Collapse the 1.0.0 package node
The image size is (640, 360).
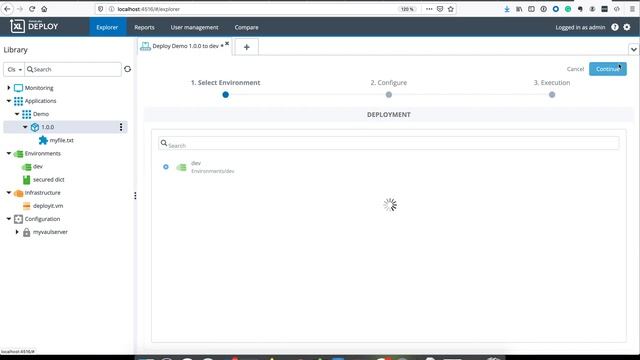point(25,127)
